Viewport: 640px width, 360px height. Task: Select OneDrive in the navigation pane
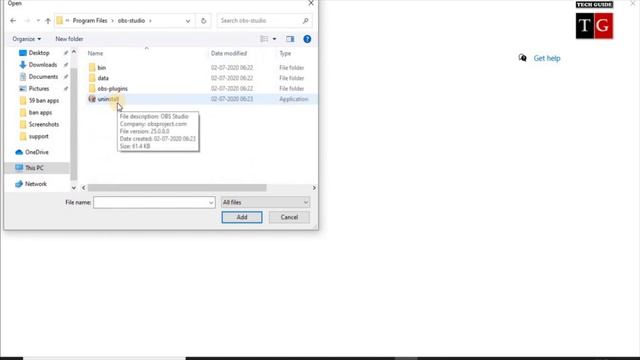(36, 152)
